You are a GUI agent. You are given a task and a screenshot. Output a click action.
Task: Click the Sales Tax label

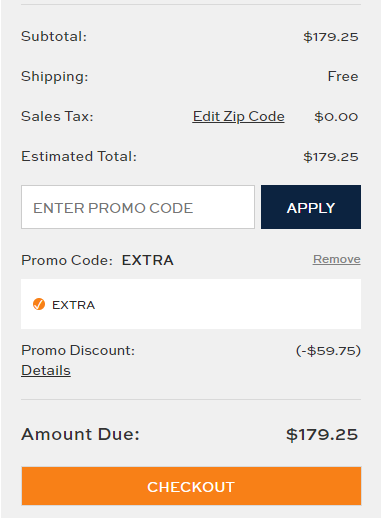[57, 116]
